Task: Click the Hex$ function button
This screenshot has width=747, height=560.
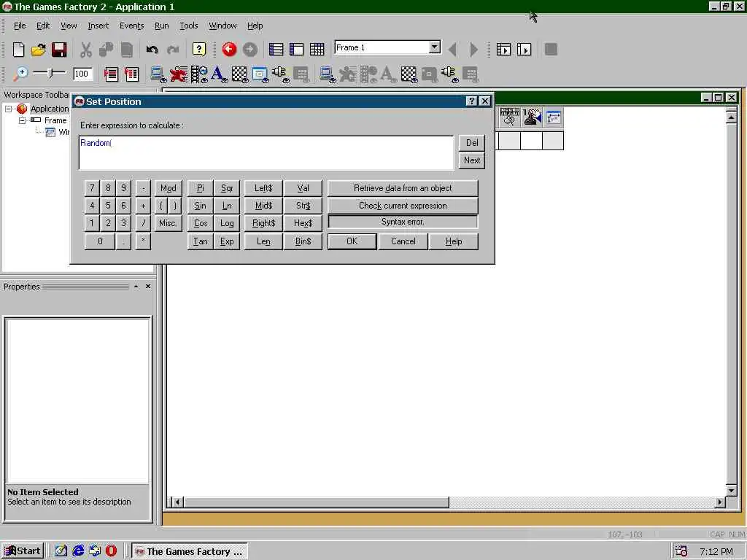Action: (x=303, y=223)
